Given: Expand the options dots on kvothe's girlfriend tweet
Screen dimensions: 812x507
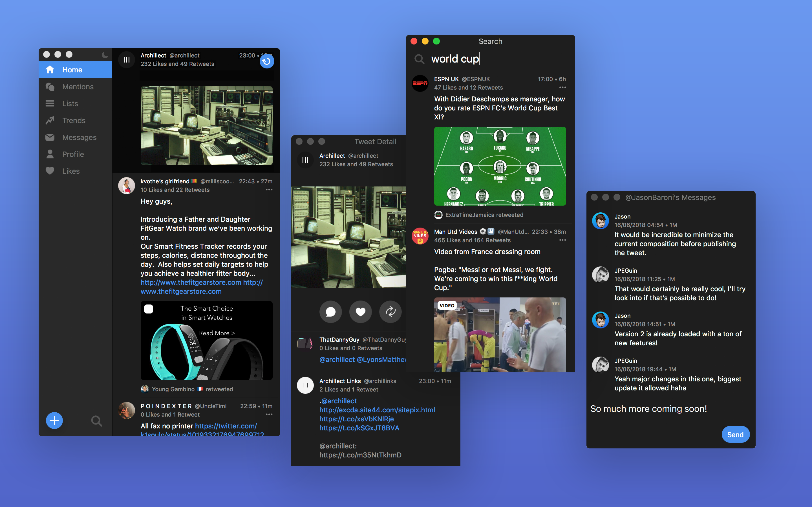Looking at the screenshot, I should coord(269,190).
